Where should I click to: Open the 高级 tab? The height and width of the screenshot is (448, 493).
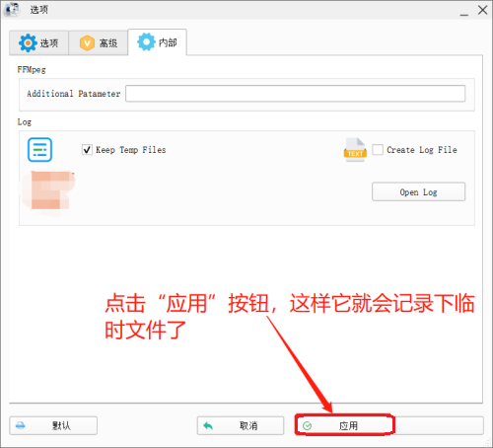point(99,42)
